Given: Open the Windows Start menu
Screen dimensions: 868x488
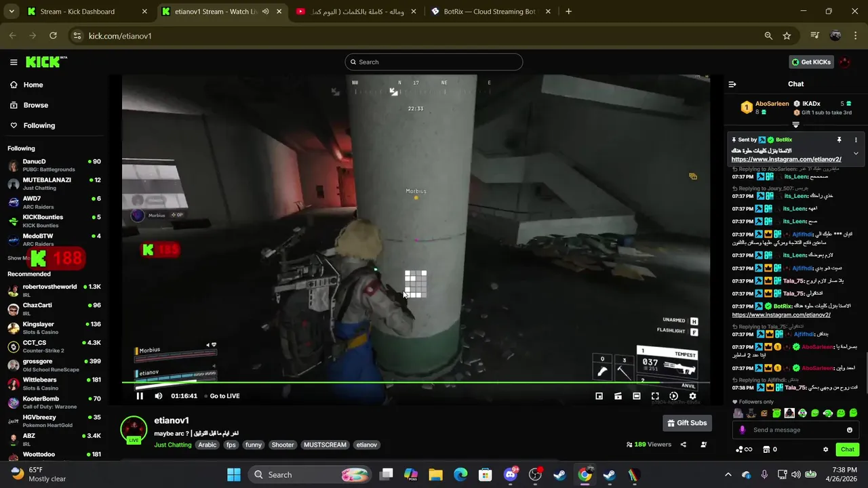Looking at the screenshot, I should pyautogui.click(x=234, y=474).
